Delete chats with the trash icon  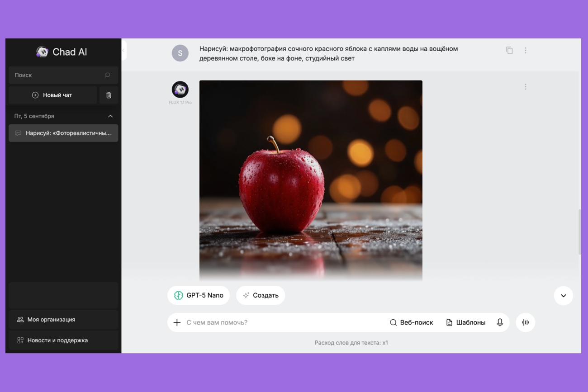(109, 95)
